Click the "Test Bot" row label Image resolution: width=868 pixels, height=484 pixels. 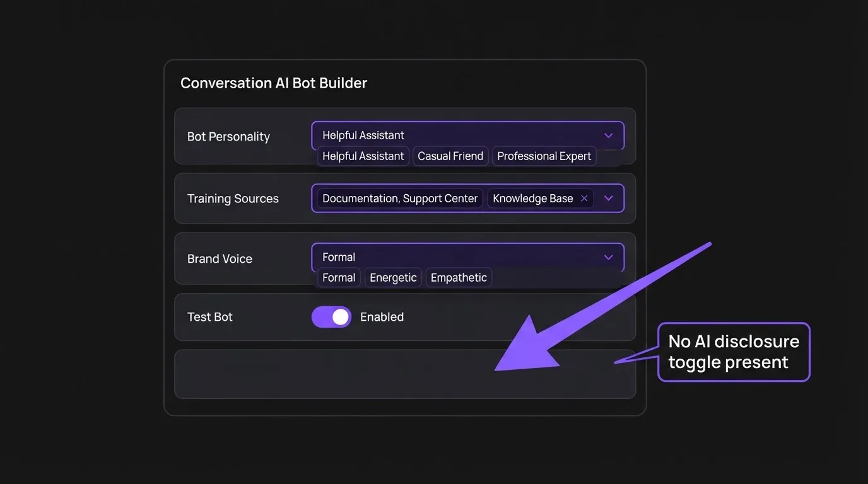coord(210,317)
